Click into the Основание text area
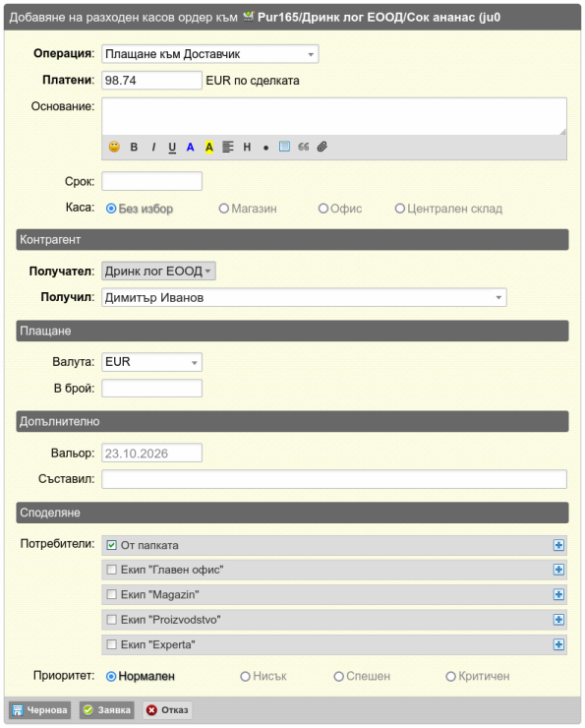The height and width of the screenshot is (728, 585). 334,116
